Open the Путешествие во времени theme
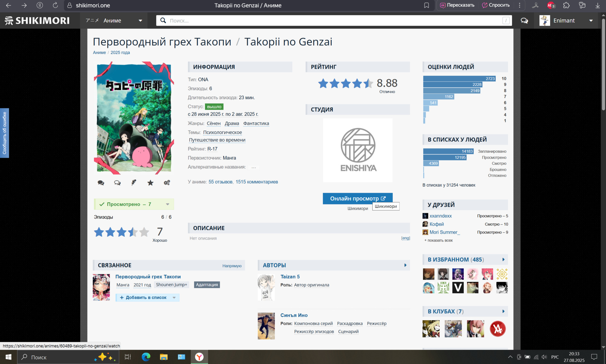The width and height of the screenshot is (606, 364). point(217,140)
